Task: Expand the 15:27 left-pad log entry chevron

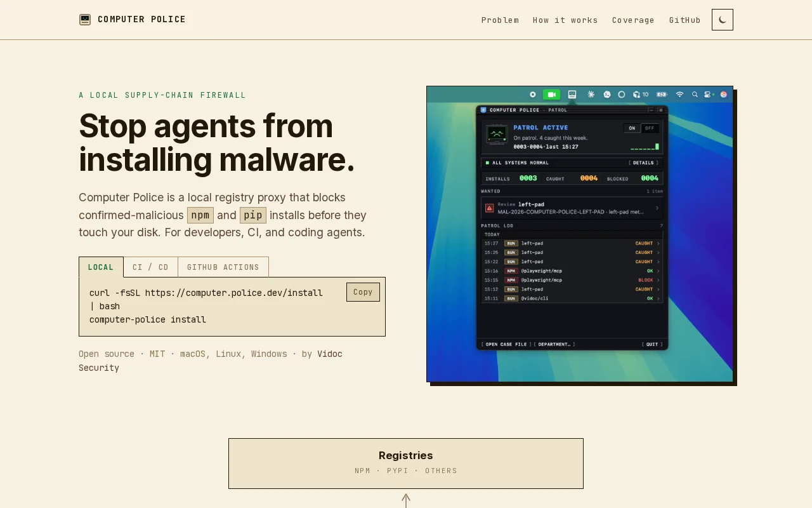Action: (658, 243)
